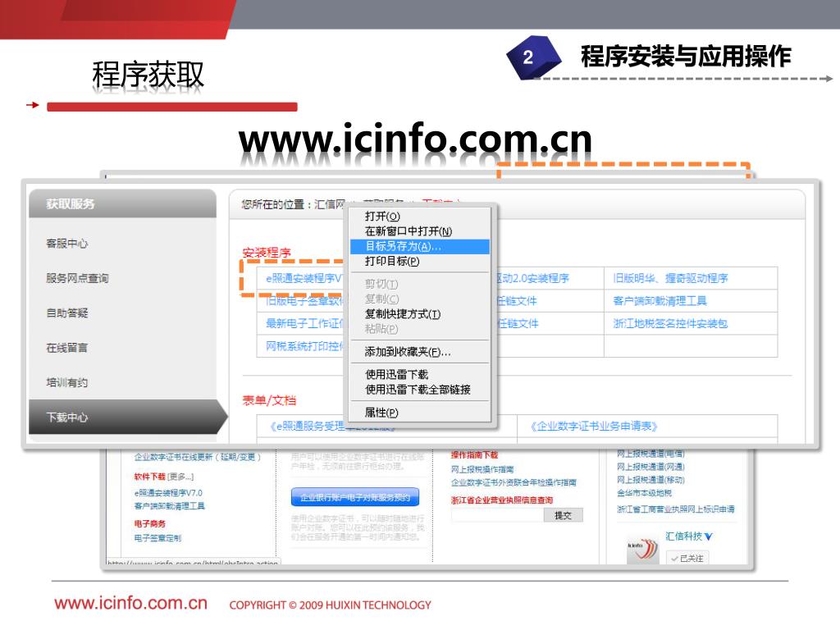Open the 金华市本级地税 link
Image resolution: width=840 pixels, height=630 pixels.
[644, 493]
